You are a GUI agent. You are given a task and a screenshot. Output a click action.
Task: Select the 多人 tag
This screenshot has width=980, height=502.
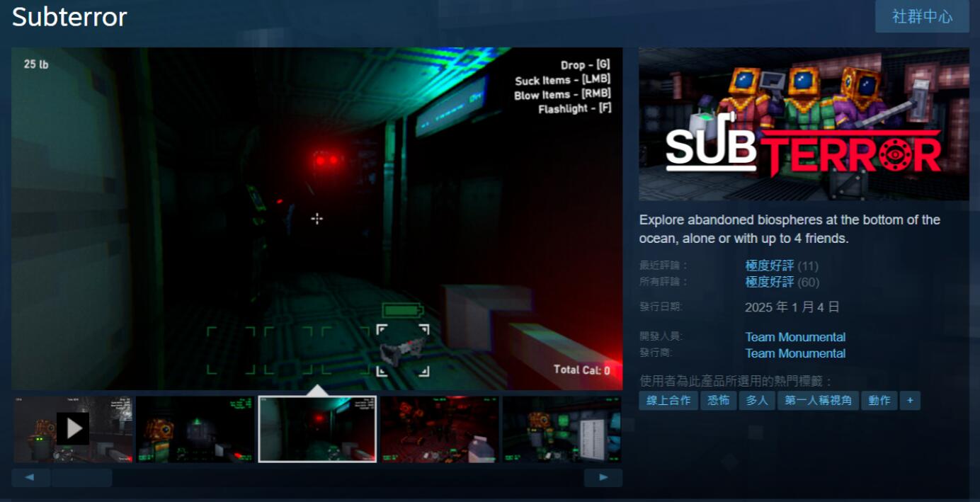pos(757,400)
